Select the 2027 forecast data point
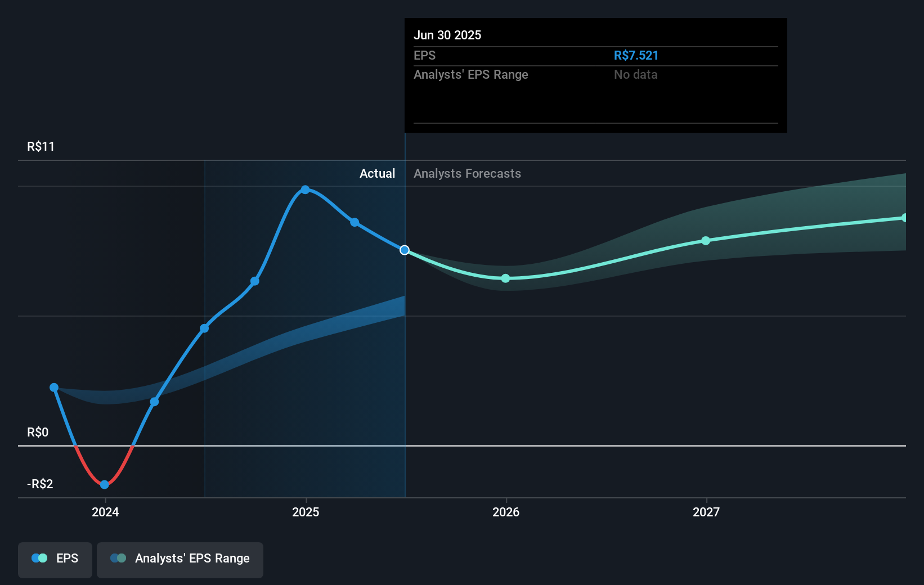The width and height of the screenshot is (924, 585). pos(706,241)
